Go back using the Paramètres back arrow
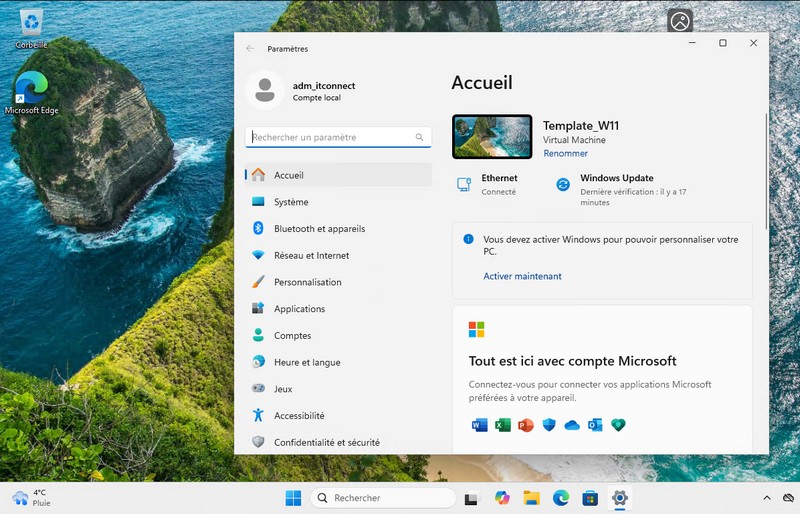800x514 pixels. pyautogui.click(x=250, y=48)
